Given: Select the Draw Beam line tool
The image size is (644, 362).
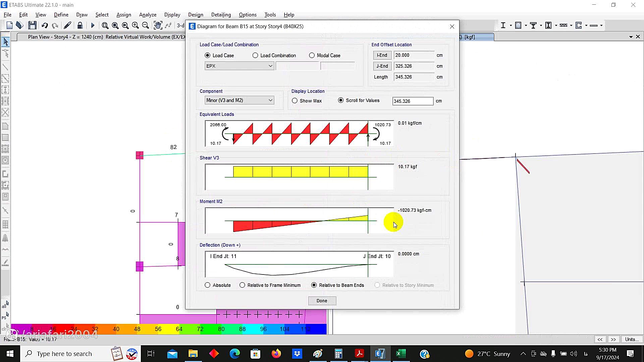Looking at the screenshot, I should pos(5,67).
